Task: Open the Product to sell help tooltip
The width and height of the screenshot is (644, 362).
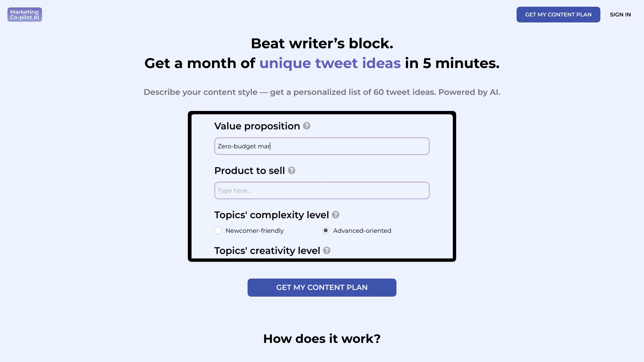Action: click(x=291, y=171)
